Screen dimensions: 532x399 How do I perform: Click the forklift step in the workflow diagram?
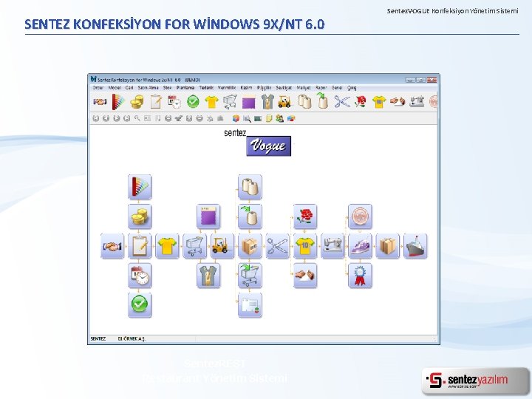pyautogui.click(x=222, y=246)
